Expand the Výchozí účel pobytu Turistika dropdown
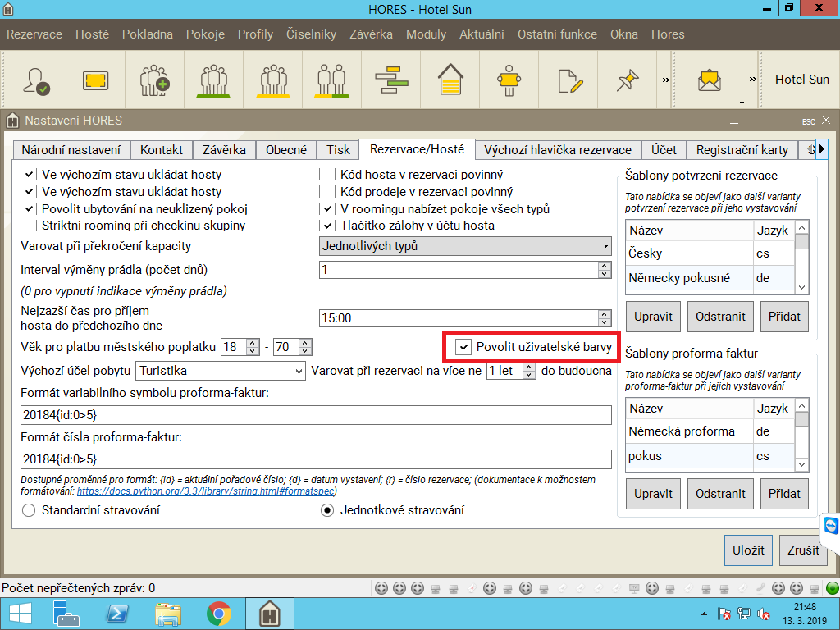The height and width of the screenshot is (630, 840). click(221, 371)
